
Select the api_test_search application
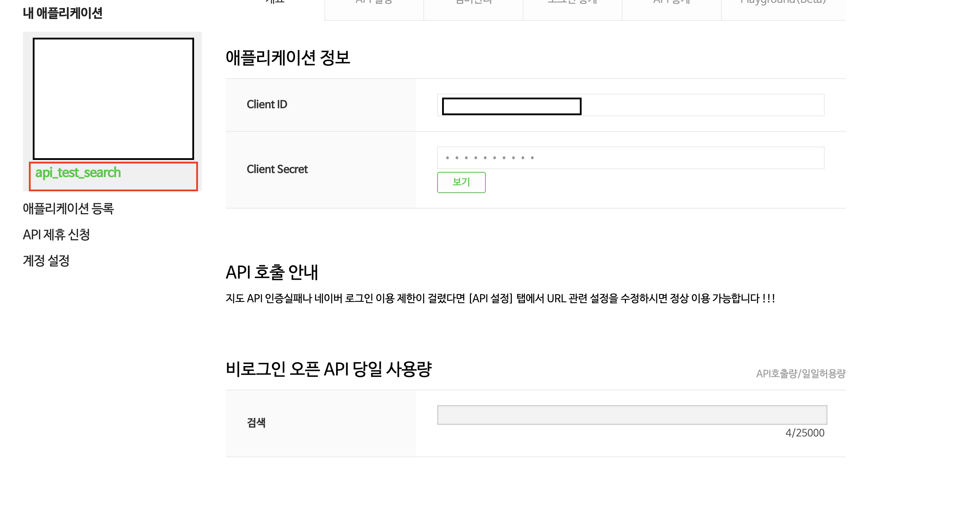[78, 173]
